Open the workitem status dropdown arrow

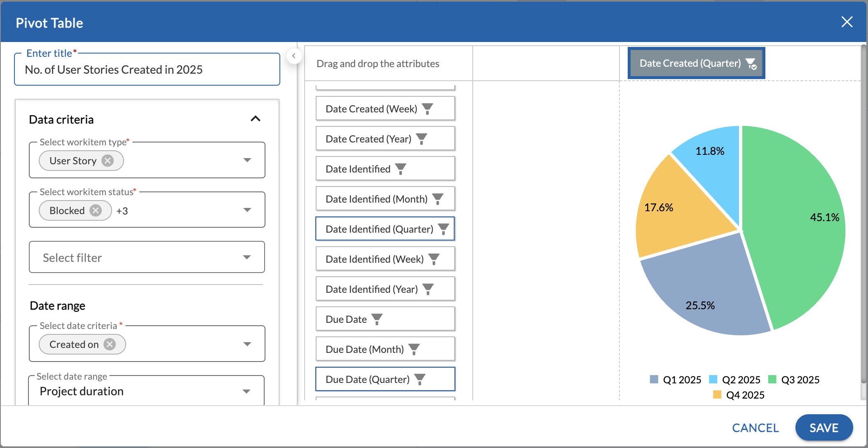click(247, 210)
